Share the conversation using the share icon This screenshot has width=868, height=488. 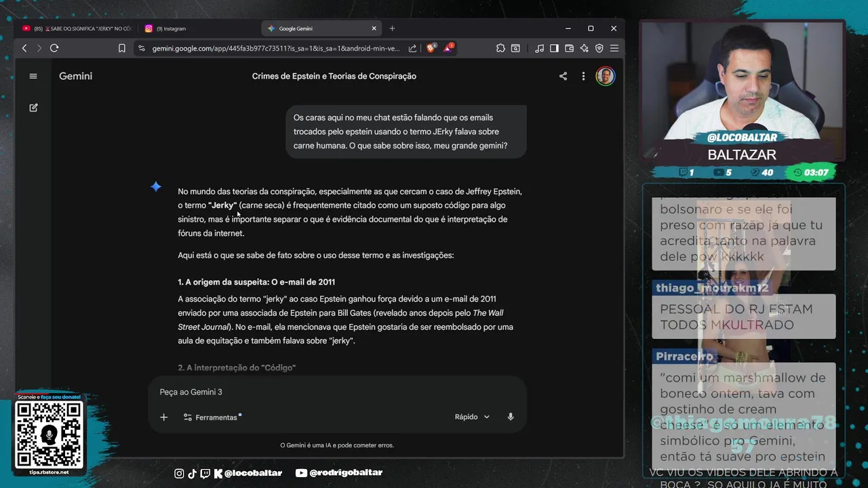563,76
